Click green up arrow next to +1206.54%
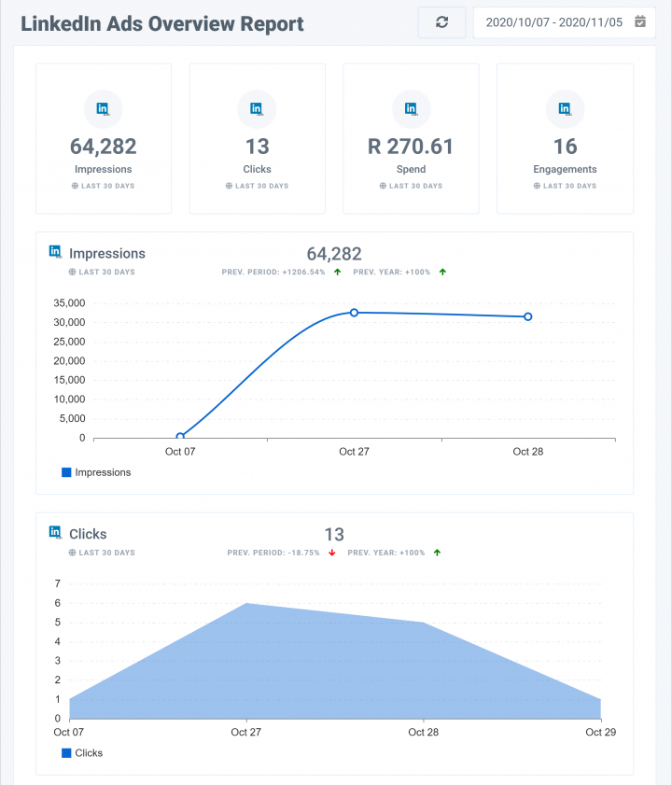The image size is (672, 785). click(x=338, y=272)
